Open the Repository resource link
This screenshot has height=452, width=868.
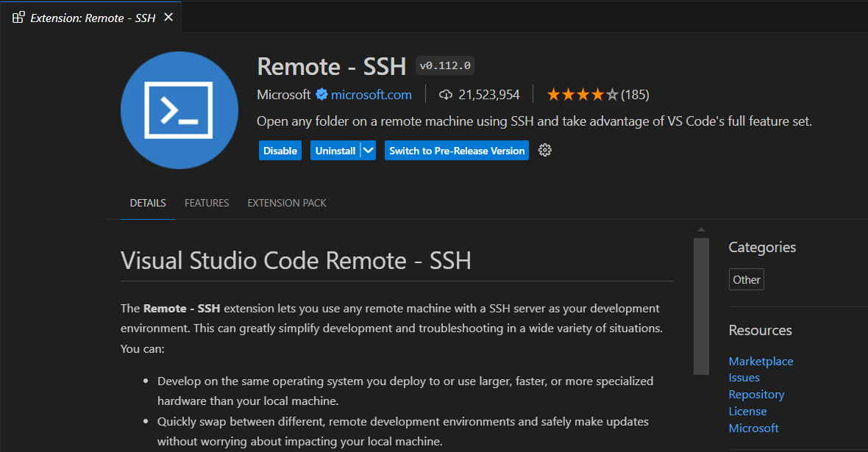(x=756, y=395)
